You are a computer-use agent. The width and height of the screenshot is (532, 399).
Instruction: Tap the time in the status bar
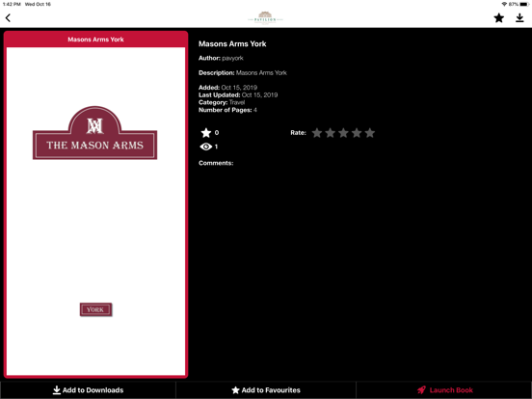click(12, 4)
